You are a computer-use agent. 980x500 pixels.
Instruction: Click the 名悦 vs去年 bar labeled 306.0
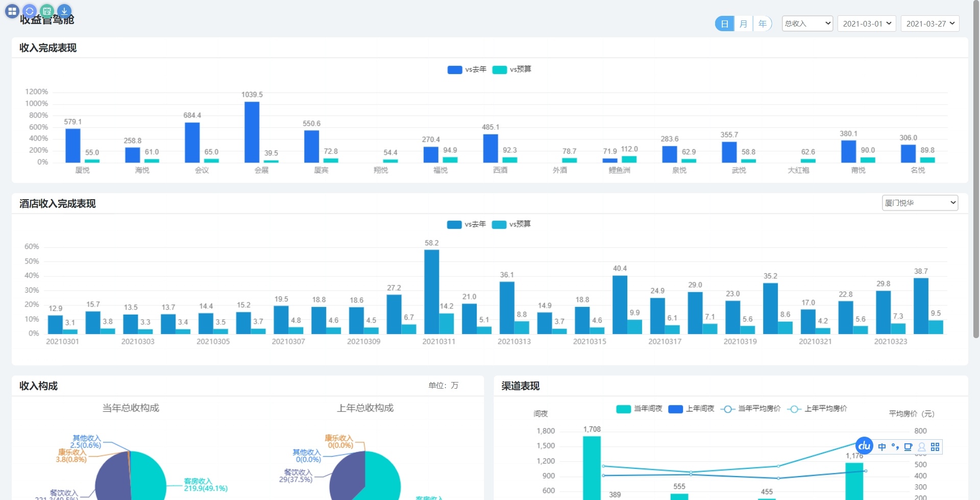[x=909, y=154]
